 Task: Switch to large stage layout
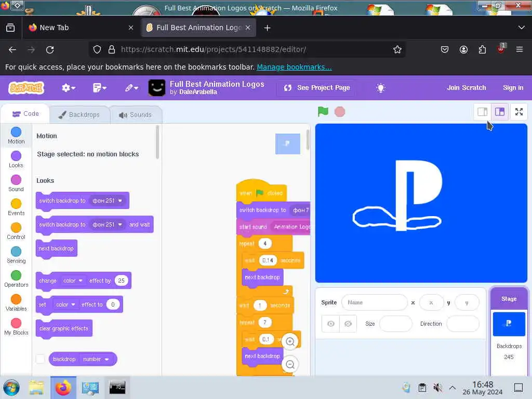coord(500,112)
